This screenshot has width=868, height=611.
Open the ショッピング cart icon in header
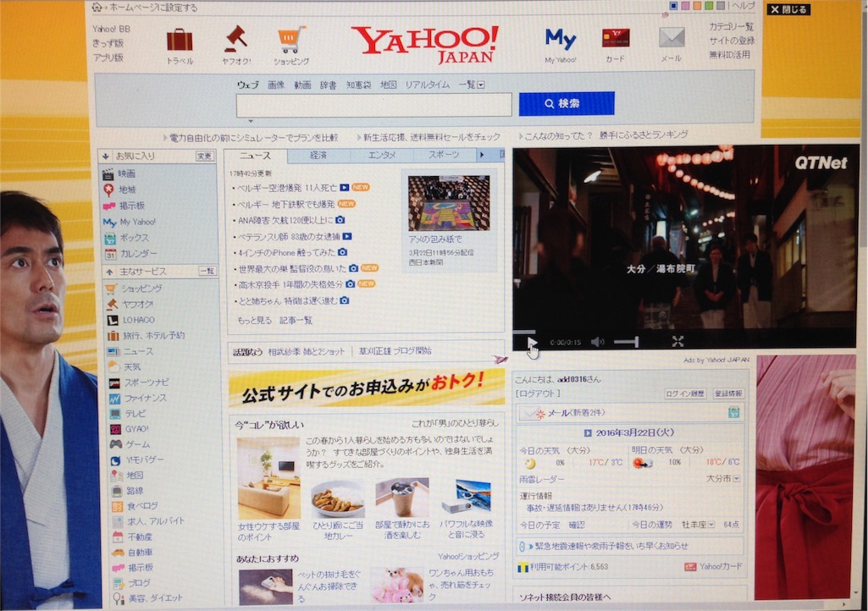(x=291, y=40)
